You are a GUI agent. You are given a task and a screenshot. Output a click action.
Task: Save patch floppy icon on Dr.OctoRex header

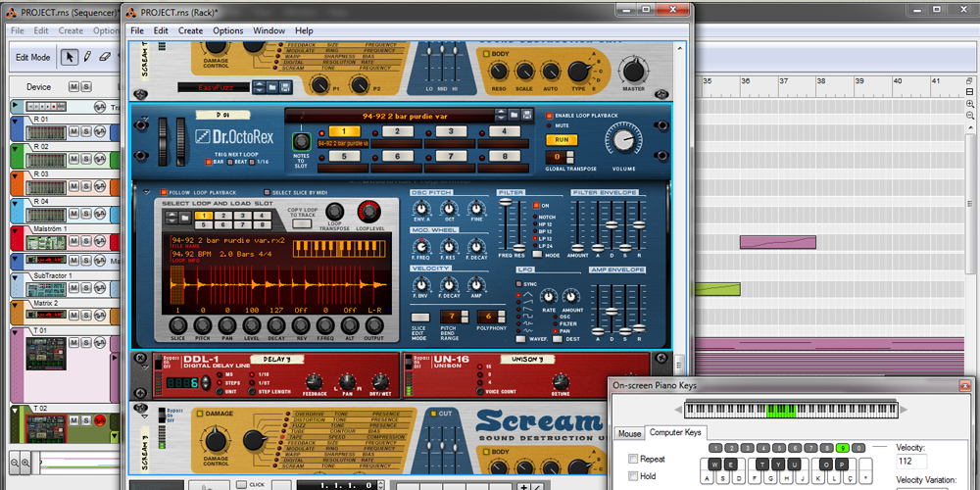527,115
